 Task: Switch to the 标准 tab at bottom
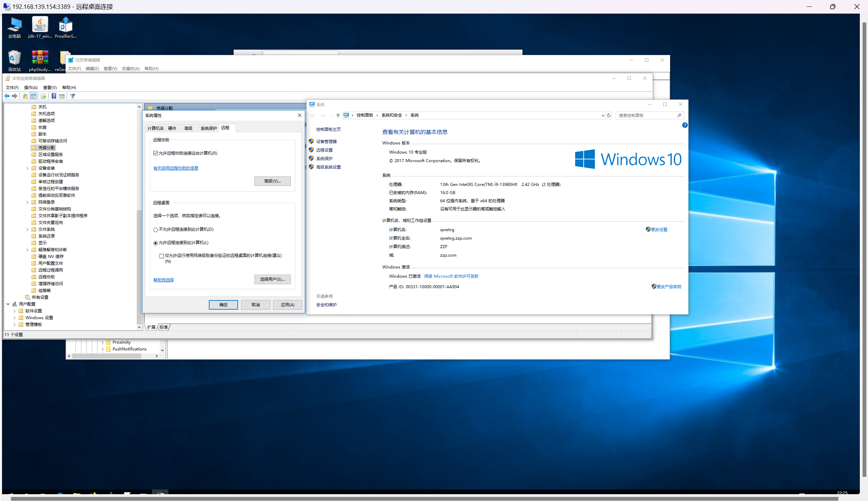(x=164, y=327)
